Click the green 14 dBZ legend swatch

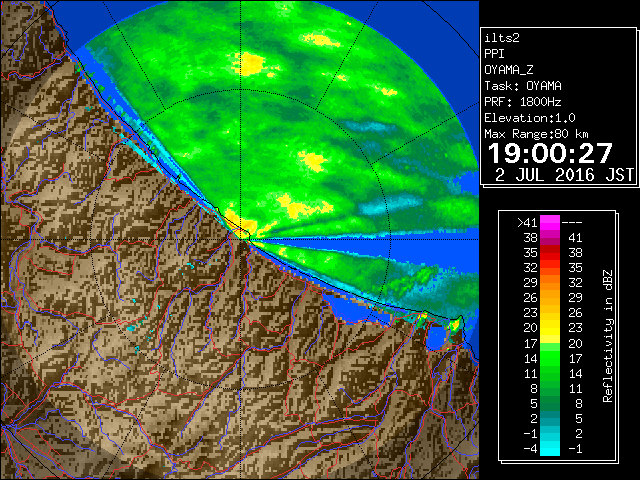[550, 358]
